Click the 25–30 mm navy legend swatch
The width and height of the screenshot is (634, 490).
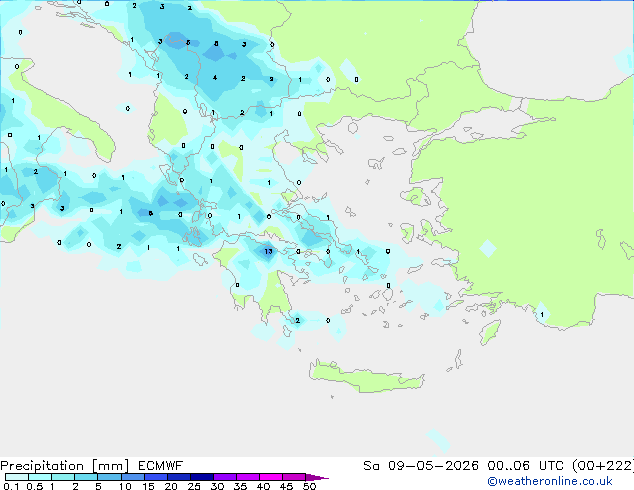(202, 477)
